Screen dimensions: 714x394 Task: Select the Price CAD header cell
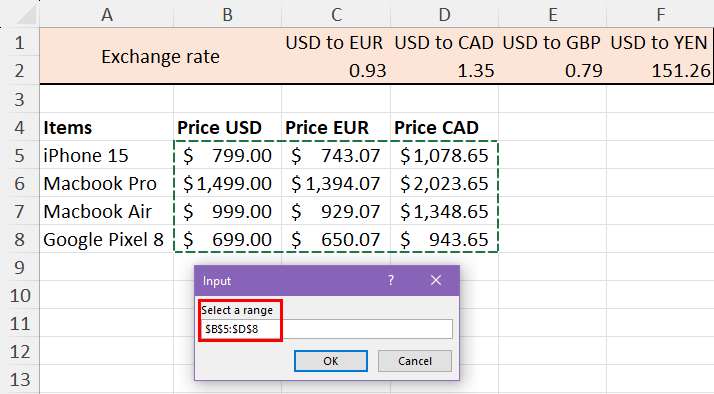click(x=444, y=127)
